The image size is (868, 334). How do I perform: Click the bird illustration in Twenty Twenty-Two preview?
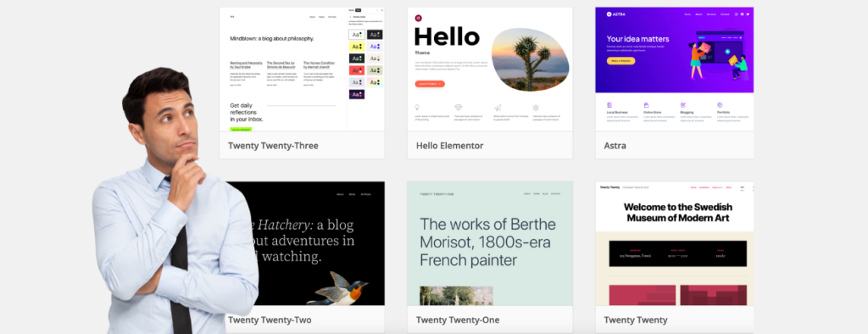pos(339,288)
